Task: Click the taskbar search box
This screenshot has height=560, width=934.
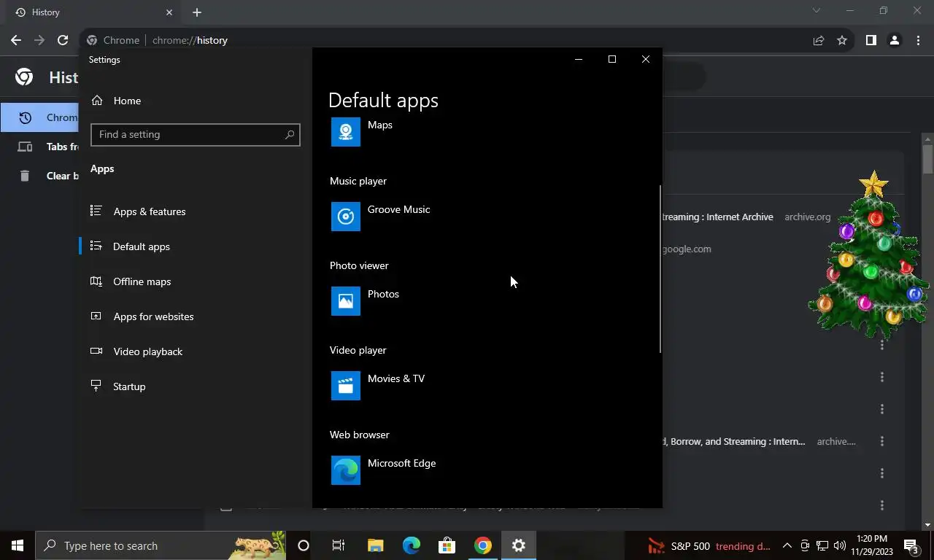Action: coord(161,545)
